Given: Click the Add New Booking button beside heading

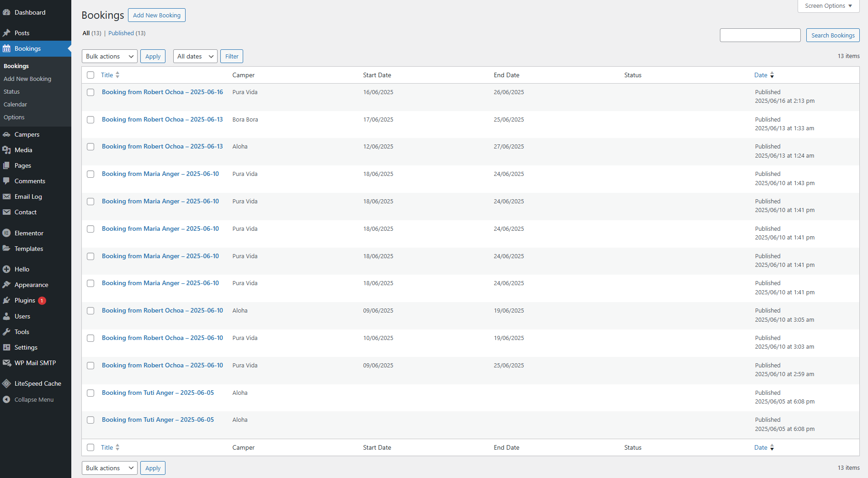Looking at the screenshot, I should (x=157, y=15).
